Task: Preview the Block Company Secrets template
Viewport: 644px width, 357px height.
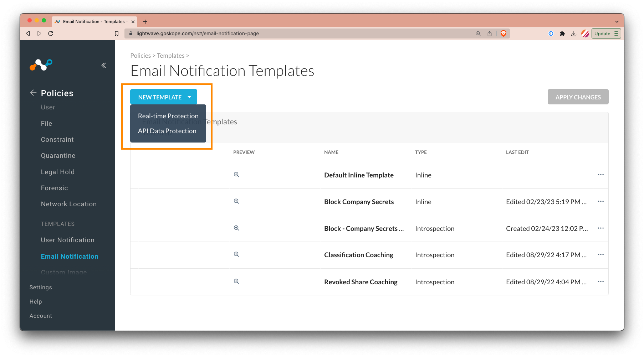Action: [x=236, y=201]
